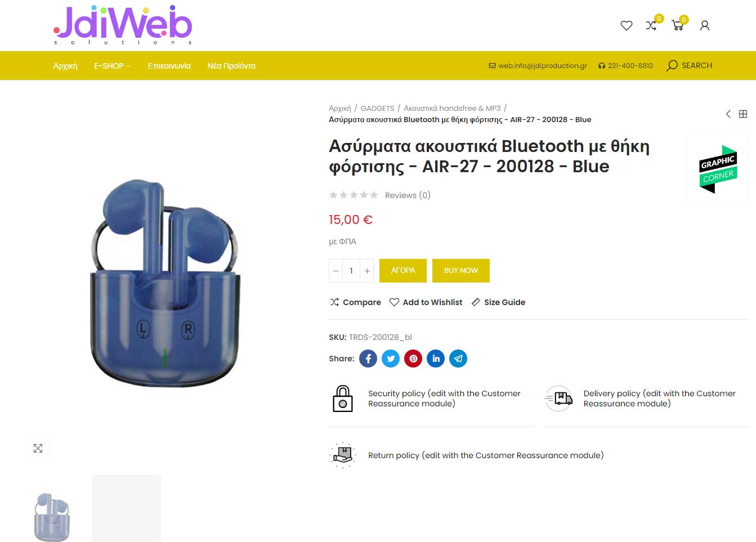Share product via Telegram
The image size is (756, 542).
coord(458,359)
